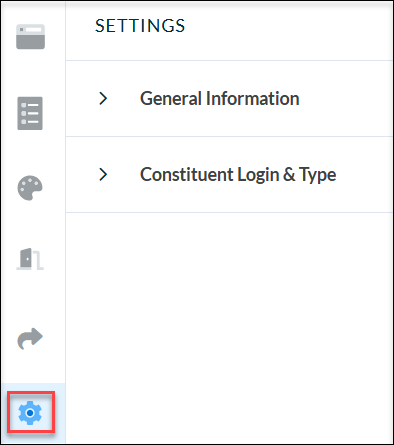The image size is (394, 445).
Task: Open the Constituent Login & Type label
Action: point(238,174)
